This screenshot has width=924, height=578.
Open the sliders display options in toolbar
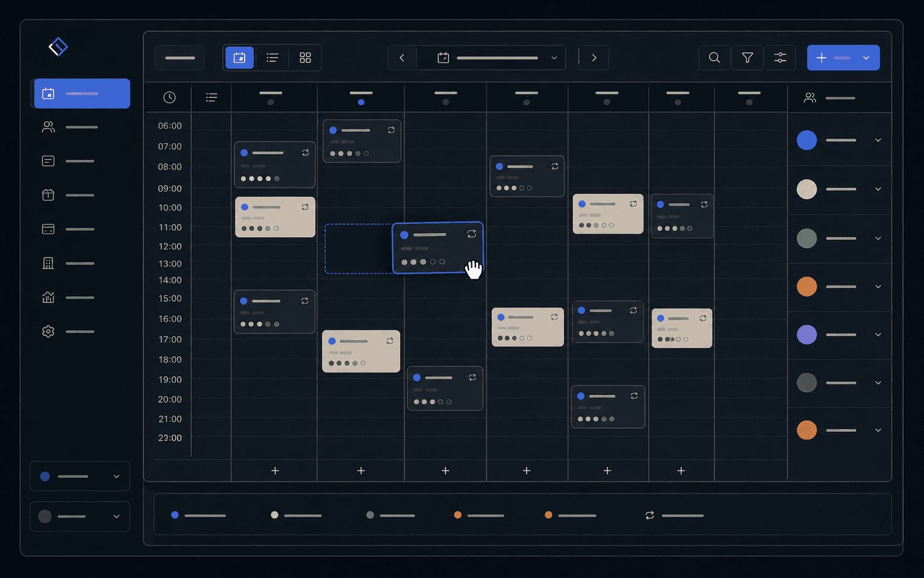(x=780, y=58)
